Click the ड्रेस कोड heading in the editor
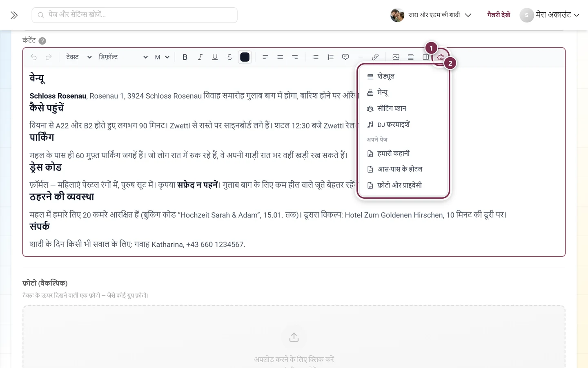588x368 pixels. (46, 167)
